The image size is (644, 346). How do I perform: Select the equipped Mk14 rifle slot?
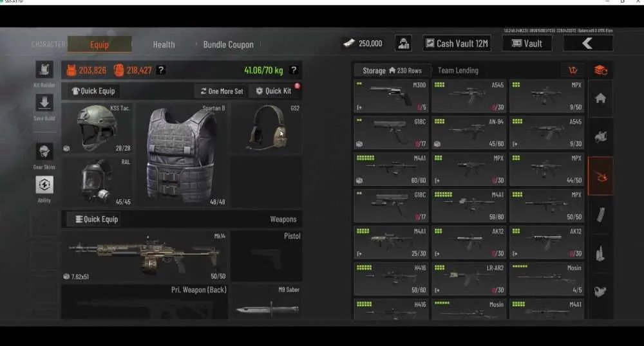coord(144,256)
